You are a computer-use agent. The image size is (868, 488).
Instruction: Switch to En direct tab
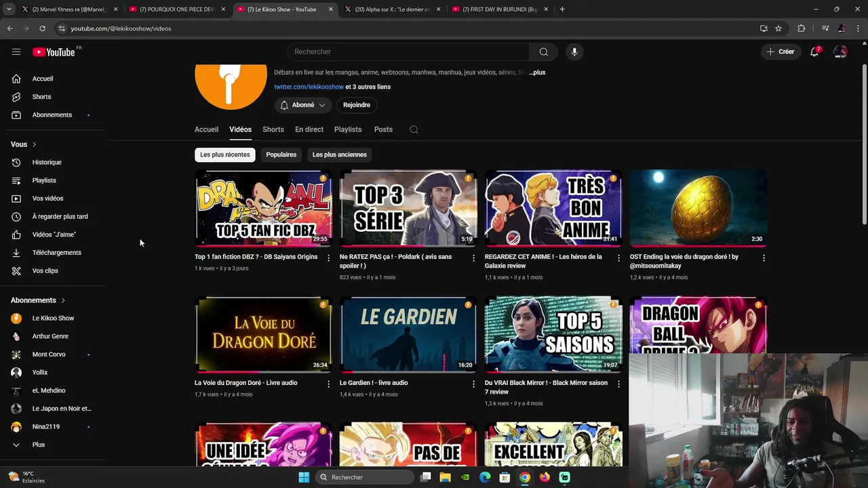coord(309,129)
